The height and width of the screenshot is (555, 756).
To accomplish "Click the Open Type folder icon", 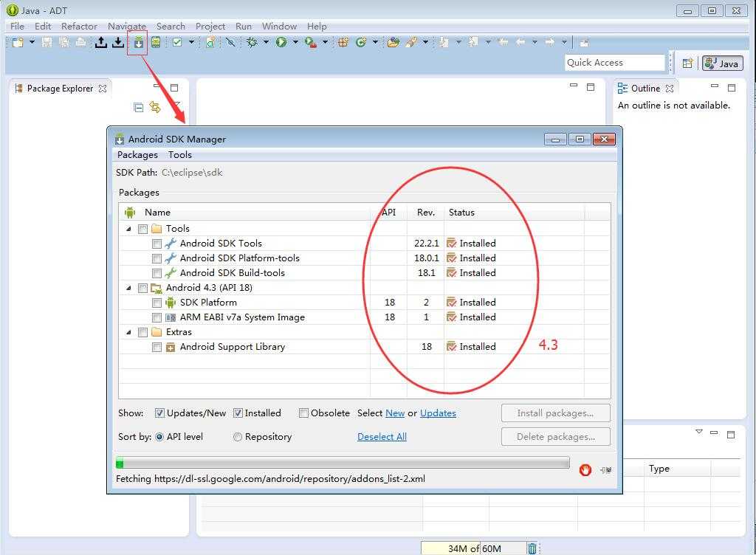I will point(394,42).
